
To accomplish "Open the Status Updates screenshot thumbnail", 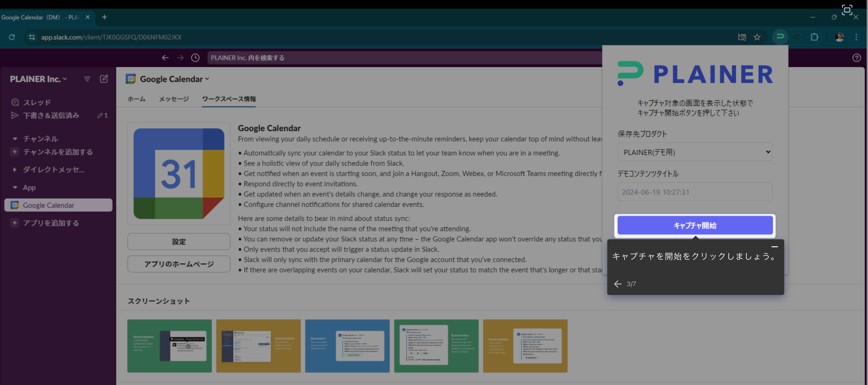I will tap(169, 346).
